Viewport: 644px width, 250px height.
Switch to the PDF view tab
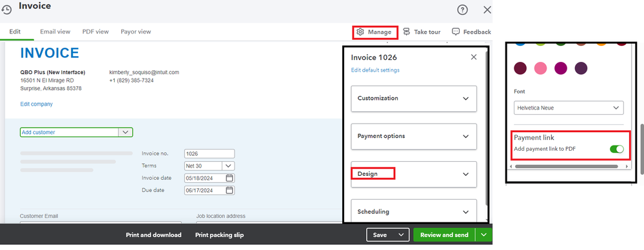(95, 32)
